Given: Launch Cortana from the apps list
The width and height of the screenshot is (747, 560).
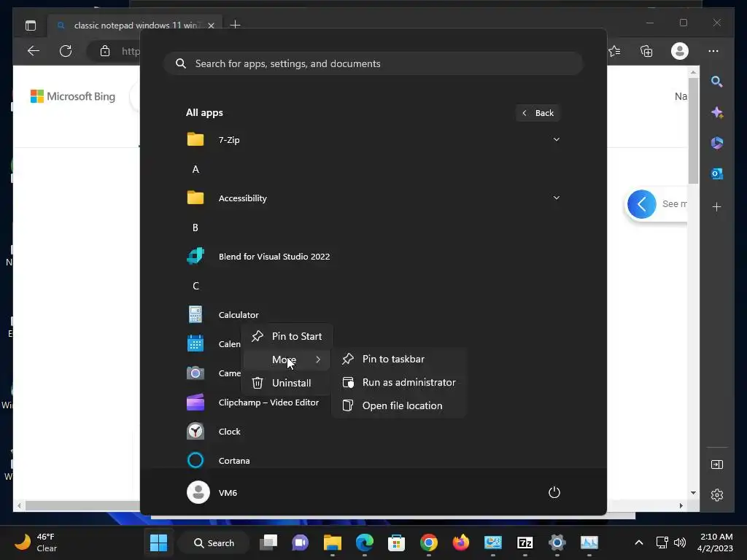Looking at the screenshot, I should [219, 461].
